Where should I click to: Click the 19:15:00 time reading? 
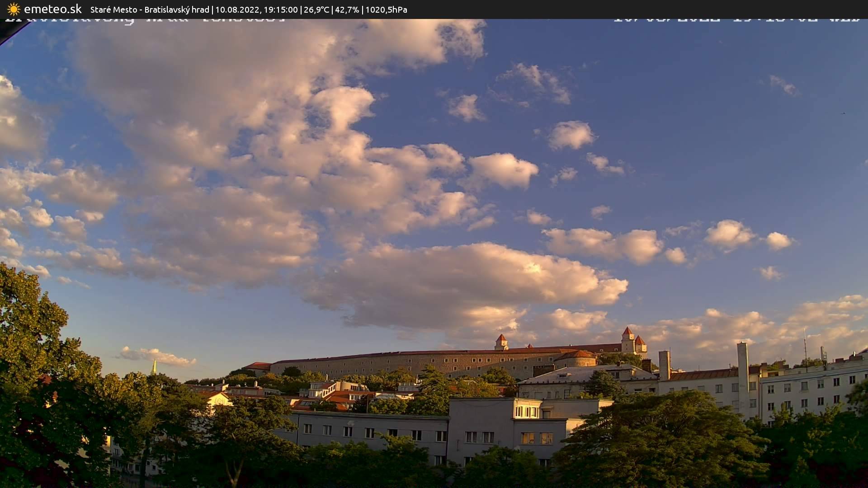tap(280, 9)
